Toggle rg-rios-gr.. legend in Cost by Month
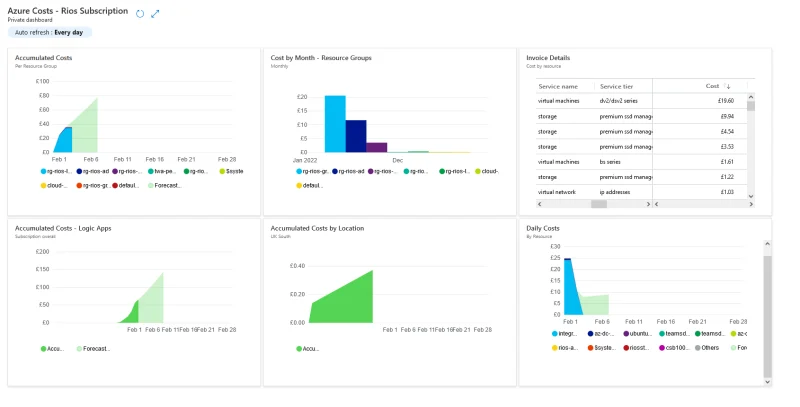Image resolution: width=800 pixels, height=407 pixels. point(313,171)
